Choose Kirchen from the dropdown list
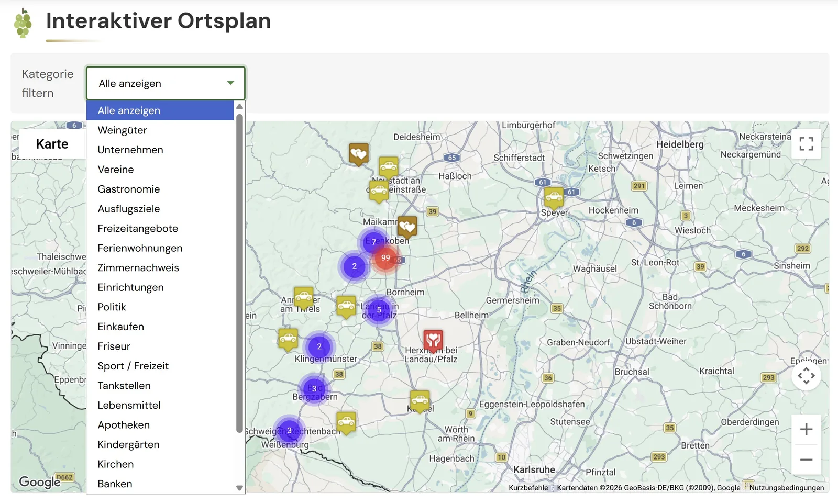Image resolution: width=838 pixels, height=504 pixels. click(x=160, y=464)
